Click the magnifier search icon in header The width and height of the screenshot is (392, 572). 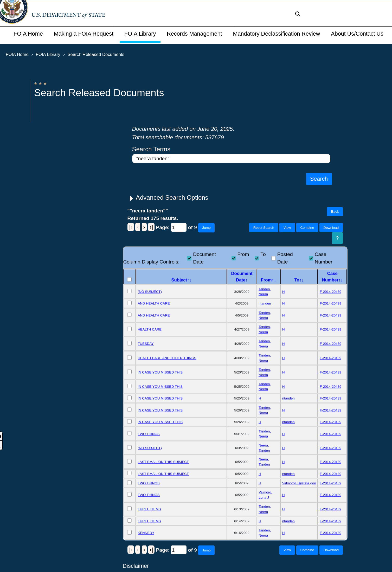click(x=298, y=14)
